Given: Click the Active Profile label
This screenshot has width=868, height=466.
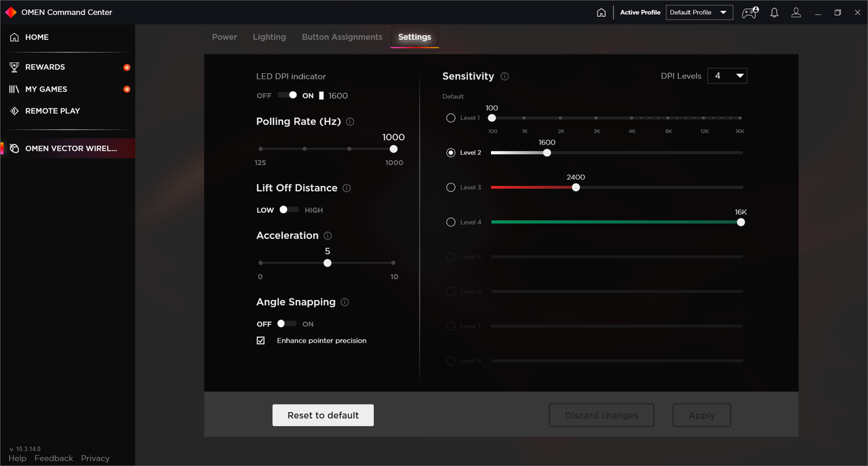Looking at the screenshot, I should click(x=640, y=12).
